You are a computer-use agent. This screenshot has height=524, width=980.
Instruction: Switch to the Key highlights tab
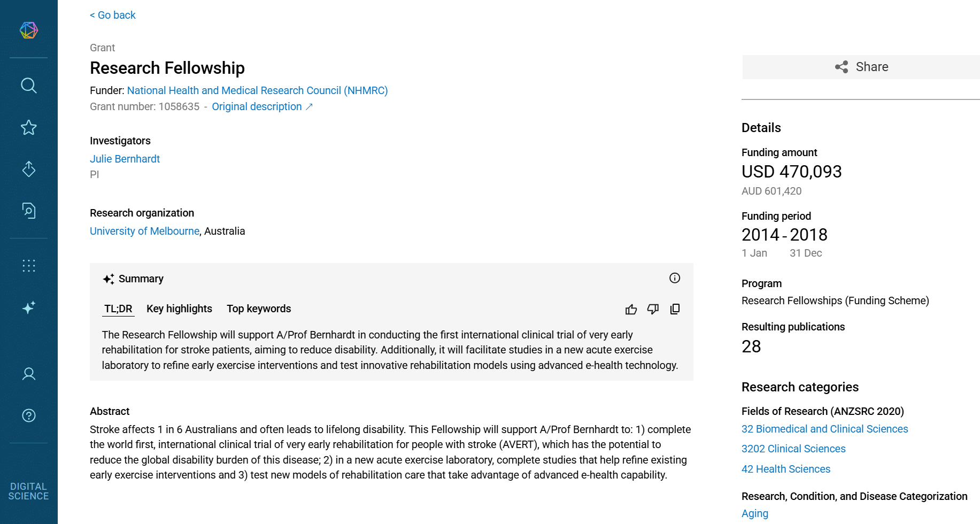[x=179, y=309]
